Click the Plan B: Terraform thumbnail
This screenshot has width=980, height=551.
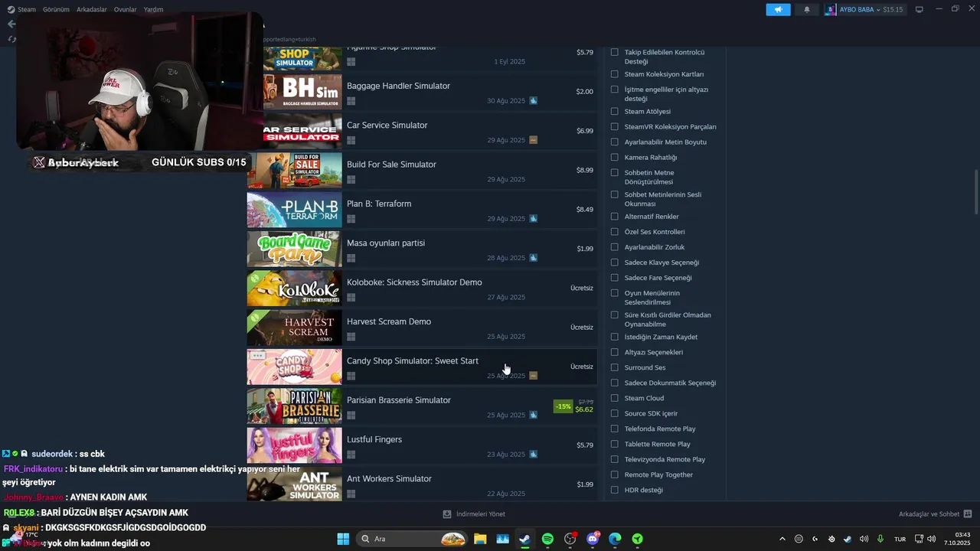pyautogui.click(x=294, y=209)
